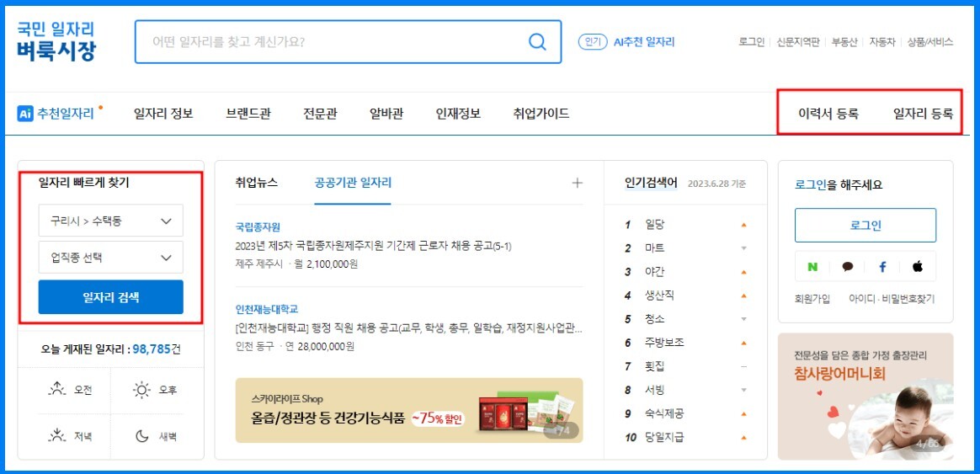Select popular keyword 당일지급

[664, 437]
